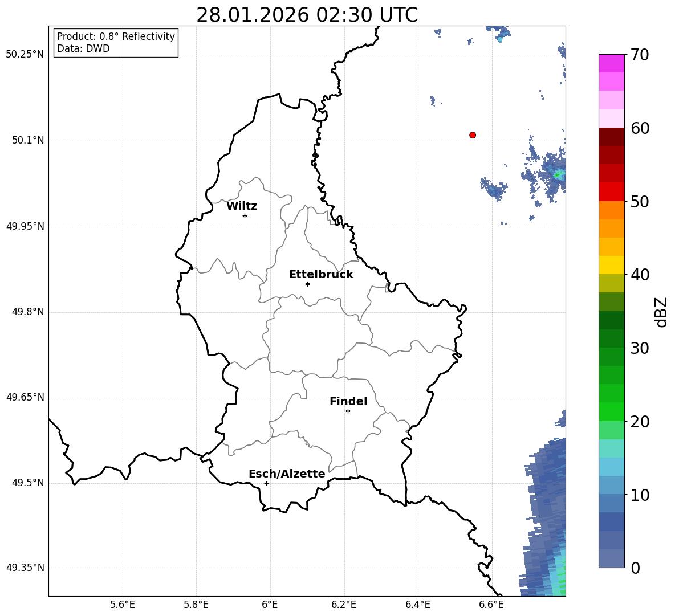Click the 50 colorbar tick label
Image resolution: width=675 pixels, height=616 pixels.
(640, 202)
